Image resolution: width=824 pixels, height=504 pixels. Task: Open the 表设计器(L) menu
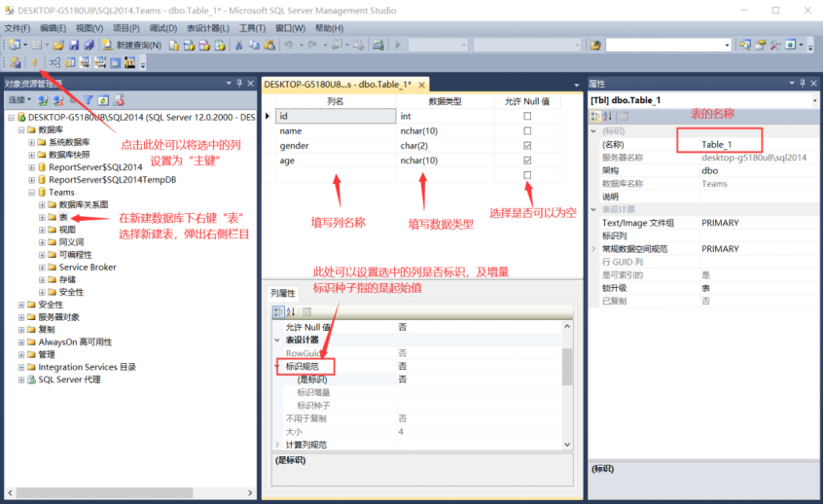point(208,28)
